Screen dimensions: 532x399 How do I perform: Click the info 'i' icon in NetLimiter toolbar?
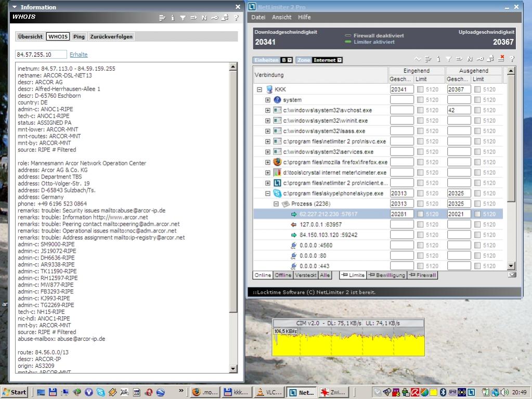click(439, 59)
